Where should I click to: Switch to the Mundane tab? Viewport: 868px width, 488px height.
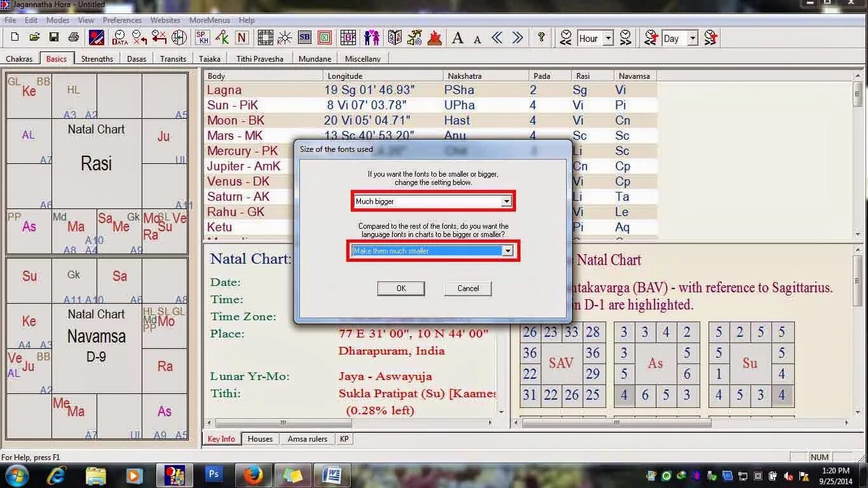(x=315, y=58)
